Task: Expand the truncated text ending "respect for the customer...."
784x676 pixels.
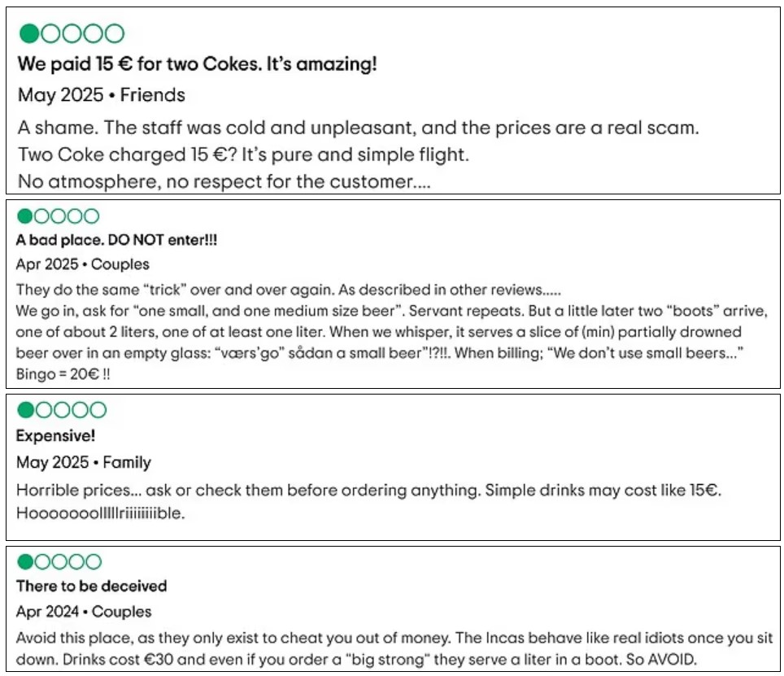Action: click(x=224, y=181)
